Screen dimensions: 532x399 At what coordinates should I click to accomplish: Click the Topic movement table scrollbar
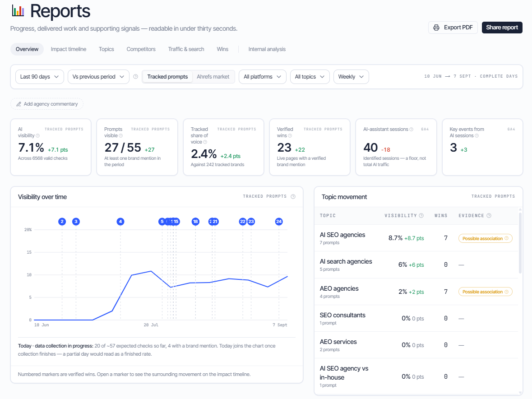[x=520, y=242]
